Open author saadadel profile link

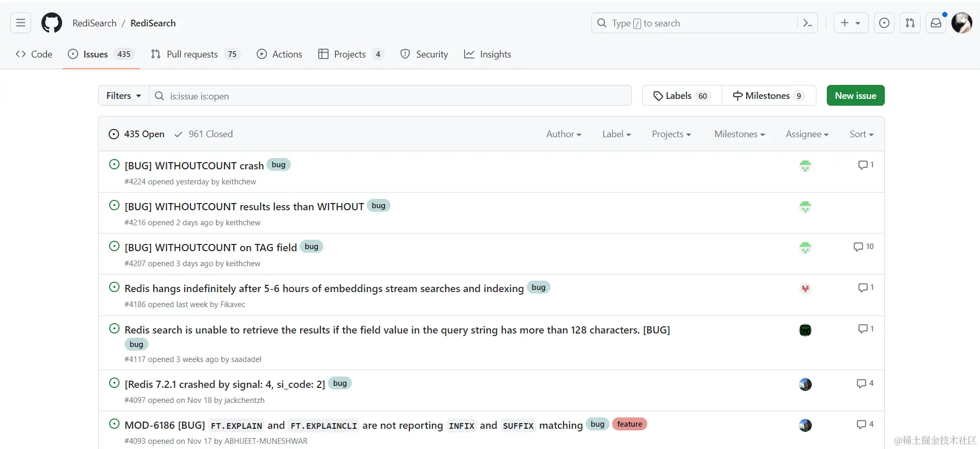coord(246,359)
